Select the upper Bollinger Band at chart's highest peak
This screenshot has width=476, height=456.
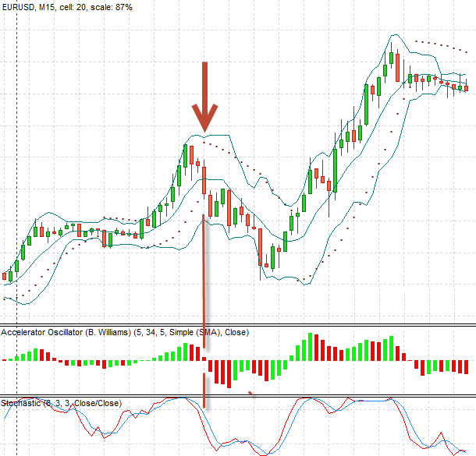coord(396,35)
